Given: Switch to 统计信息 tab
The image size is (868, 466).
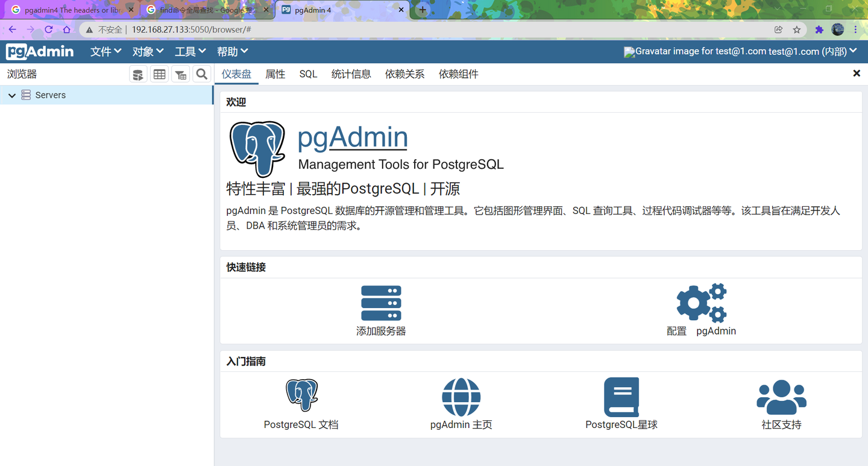Looking at the screenshot, I should tap(351, 74).
